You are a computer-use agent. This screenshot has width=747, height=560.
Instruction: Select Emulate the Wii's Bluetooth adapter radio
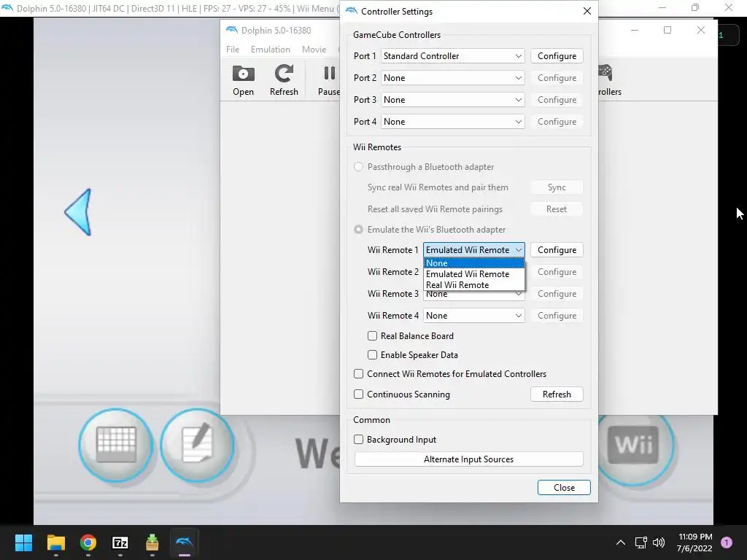359,230
